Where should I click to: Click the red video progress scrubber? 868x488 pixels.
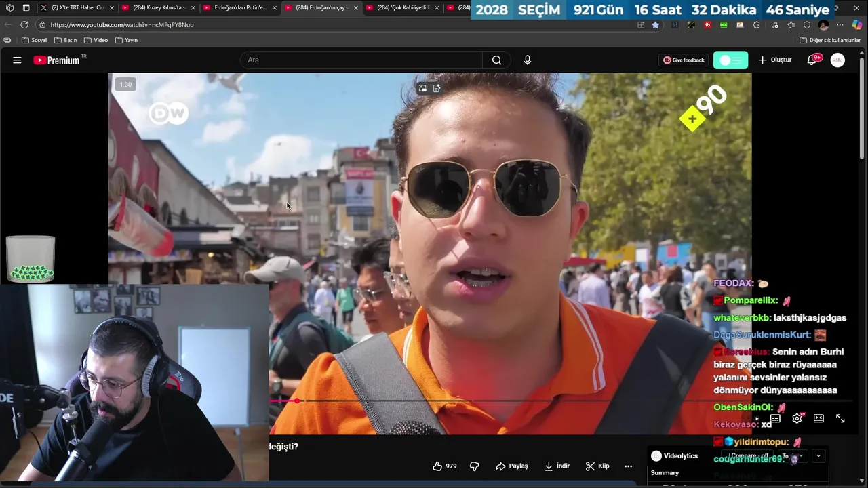coord(297,401)
